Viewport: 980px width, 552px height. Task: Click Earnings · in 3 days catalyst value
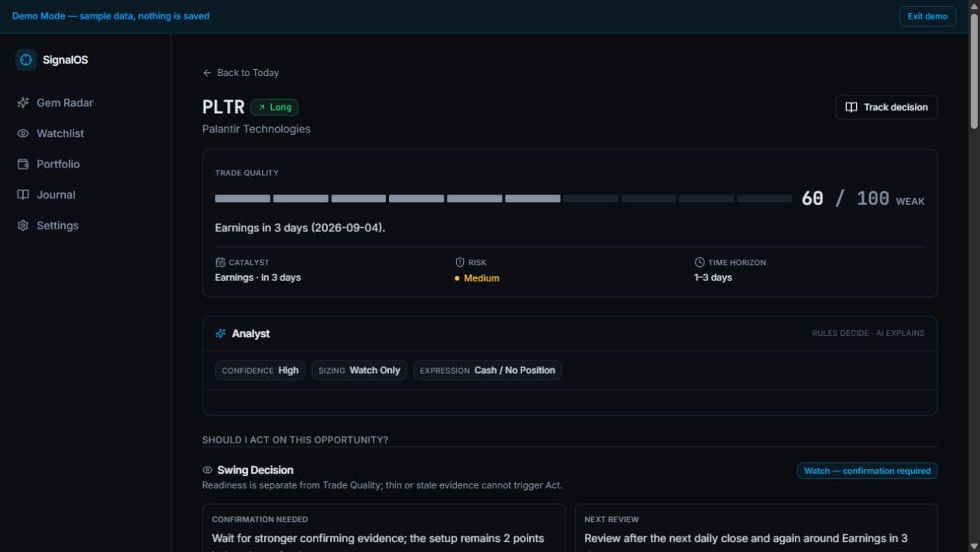[x=258, y=278]
